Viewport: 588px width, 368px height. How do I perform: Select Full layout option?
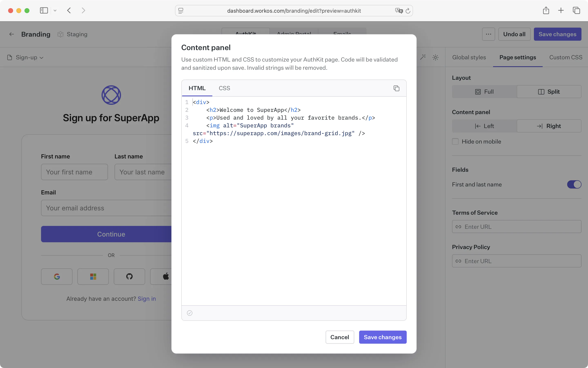click(x=484, y=92)
